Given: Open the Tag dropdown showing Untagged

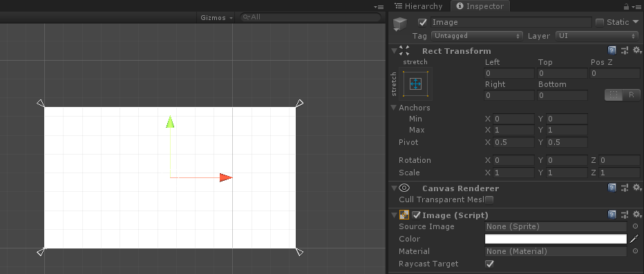Looking at the screenshot, I should coord(477,36).
